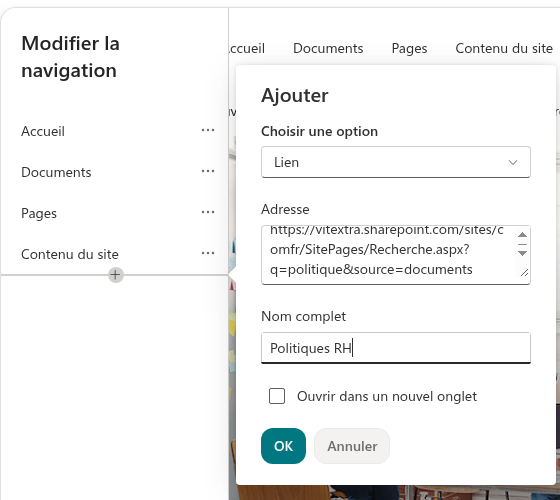The width and height of the screenshot is (560, 500).
Task: Select Documents in the navigation editor
Action: [56, 172]
